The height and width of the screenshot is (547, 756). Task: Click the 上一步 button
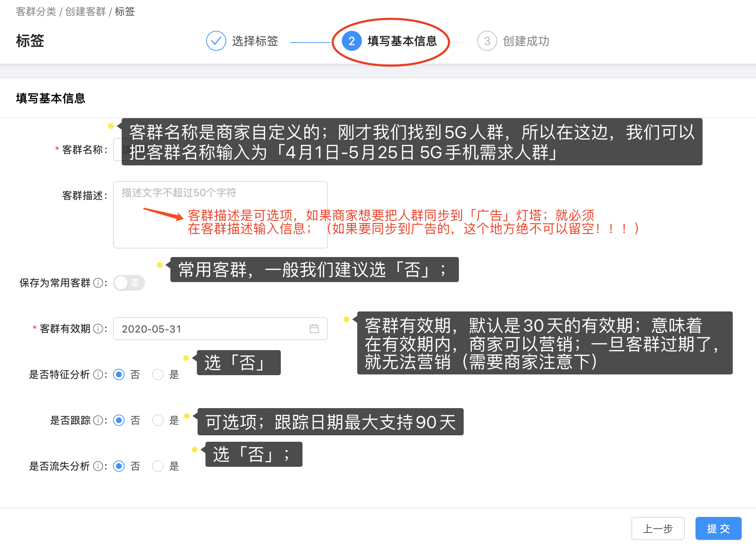[x=658, y=528]
